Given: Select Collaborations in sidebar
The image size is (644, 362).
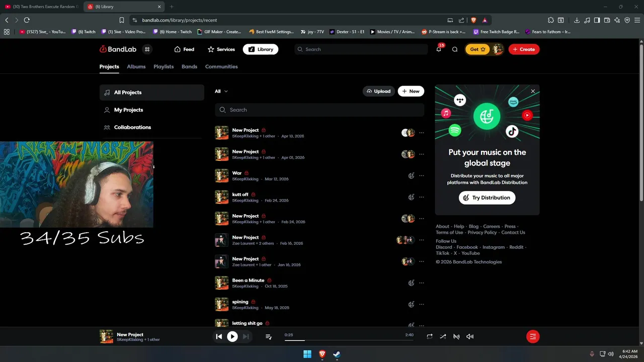Looking at the screenshot, I should pyautogui.click(x=152, y=127).
